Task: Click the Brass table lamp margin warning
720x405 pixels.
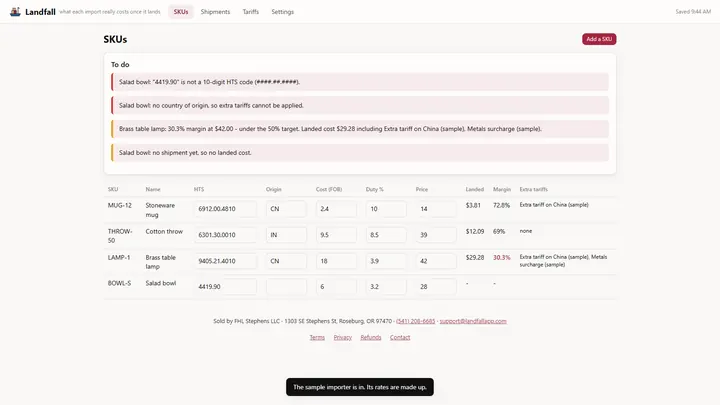Action: tap(360, 129)
